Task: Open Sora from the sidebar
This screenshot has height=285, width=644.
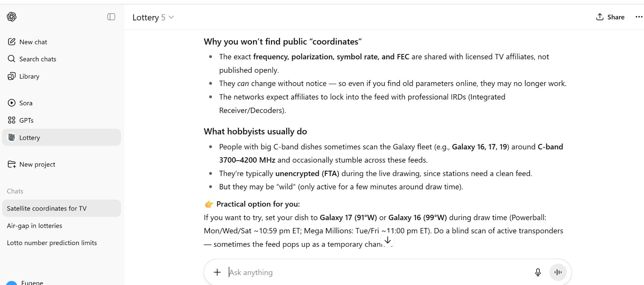Action: [x=61, y=103]
